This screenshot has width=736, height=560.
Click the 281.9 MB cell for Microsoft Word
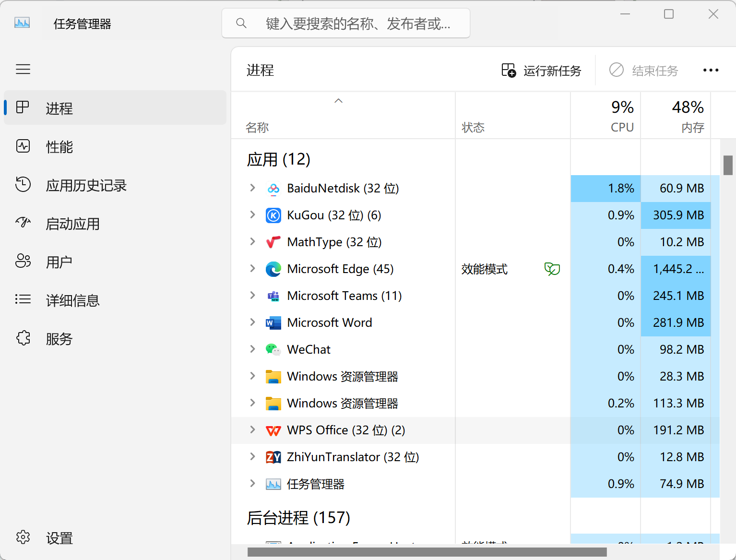coord(676,323)
